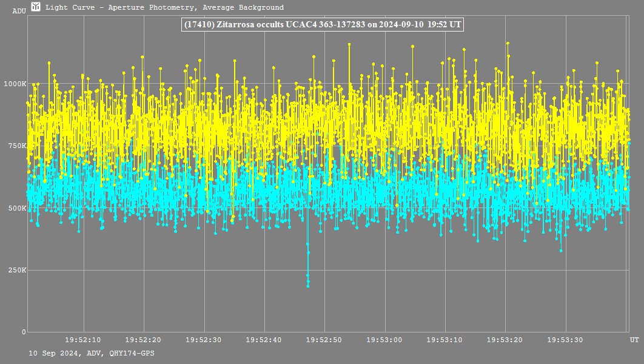
Task: Click the Light Curve Aperture Photometry title text
Action: point(164,8)
